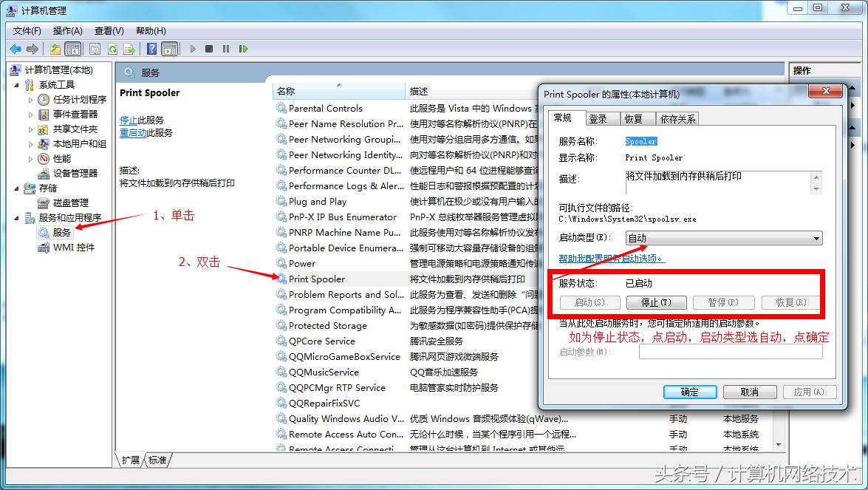The image size is (868, 490).
Task: Switch to the 标准 tab at bottom
Action: pos(156,460)
